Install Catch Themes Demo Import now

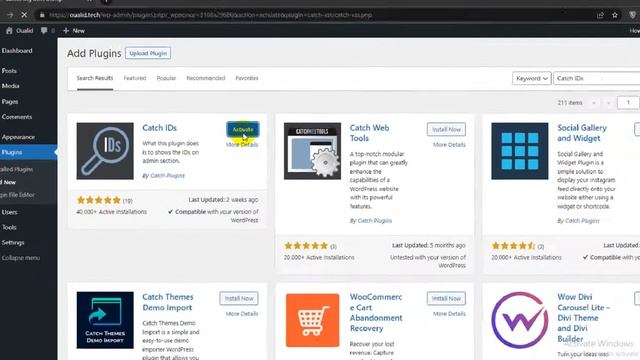click(x=239, y=298)
